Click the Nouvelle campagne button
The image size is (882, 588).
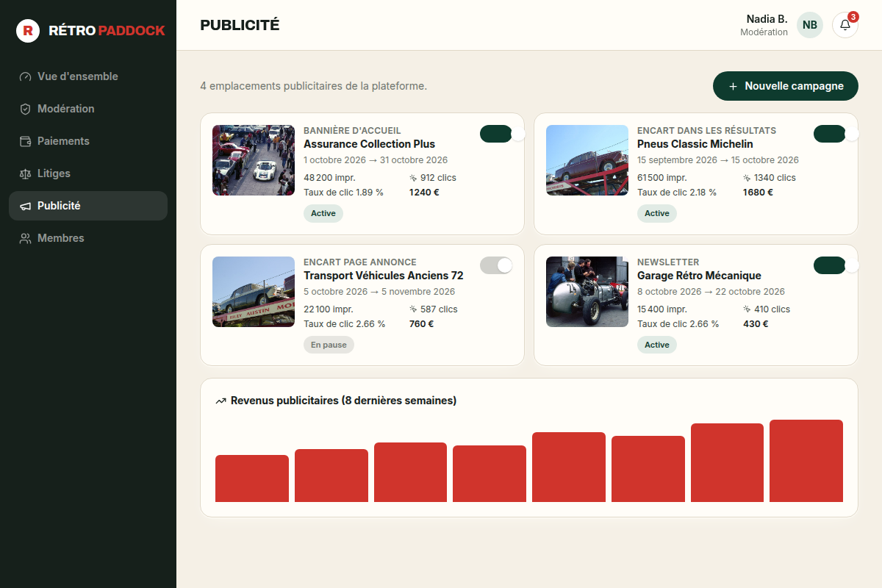(786, 86)
